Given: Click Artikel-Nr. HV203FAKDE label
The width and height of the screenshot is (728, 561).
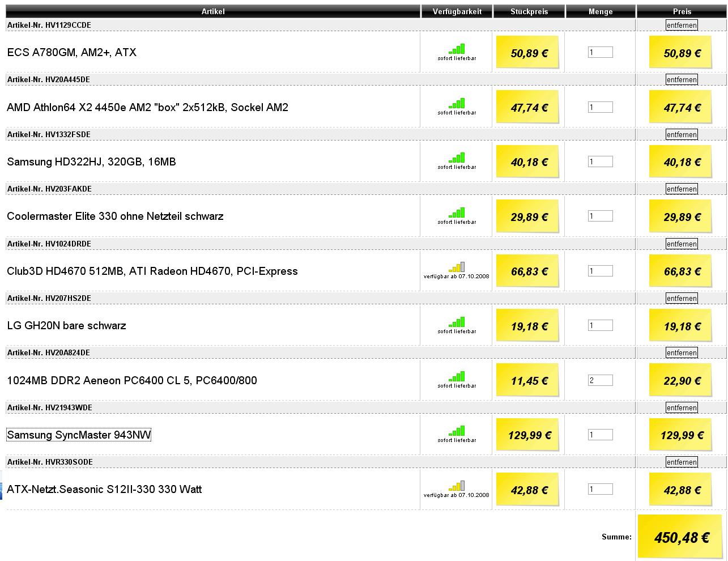Looking at the screenshot, I should click(x=49, y=189).
